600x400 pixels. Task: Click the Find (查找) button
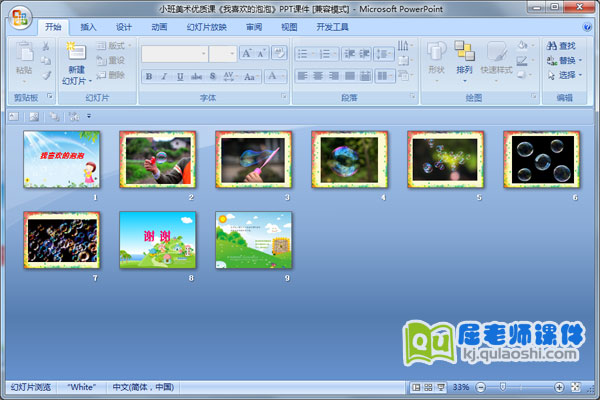560,46
